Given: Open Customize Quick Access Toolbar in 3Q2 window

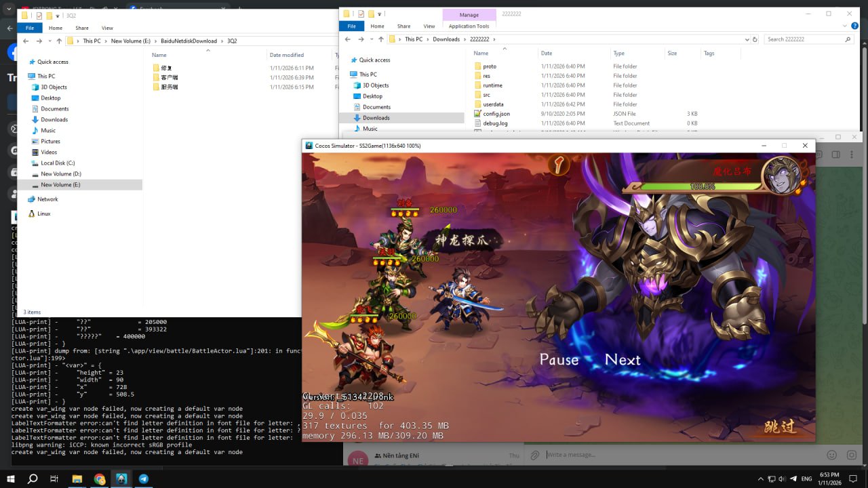Looking at the screenshot, I should click(x=58, y=16).
